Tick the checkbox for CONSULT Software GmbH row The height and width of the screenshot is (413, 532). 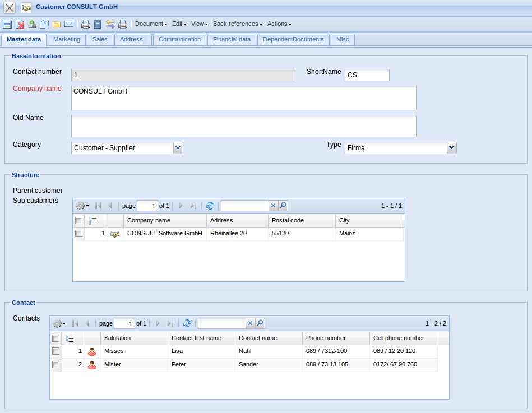[79, 234]
